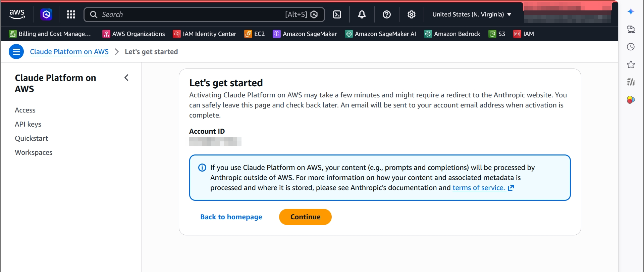The height and width of the screenshot is (272, 644).
Task: Open the AWS Organizations shortcut
Action: 134,34
